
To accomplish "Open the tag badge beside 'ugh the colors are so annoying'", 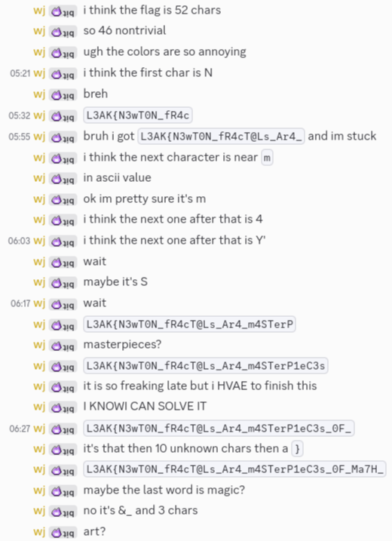I will pyautogui.click(x=63, y=53).
